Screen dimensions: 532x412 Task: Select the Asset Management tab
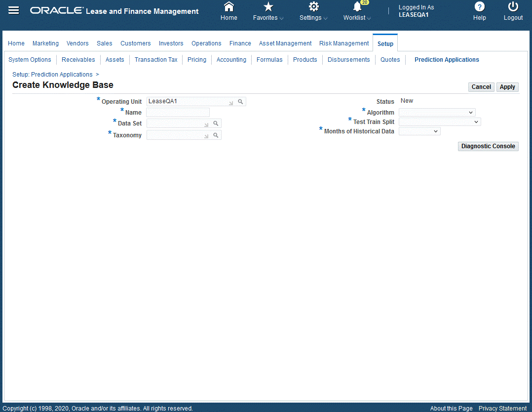tap(285, 43)
